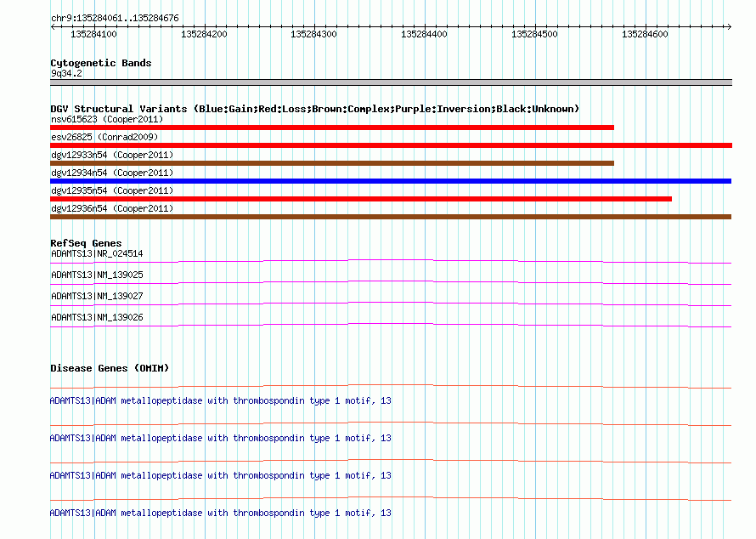Click the brown dgv12936n54 complex bar

pyautogui.click(x=391, y=217)
